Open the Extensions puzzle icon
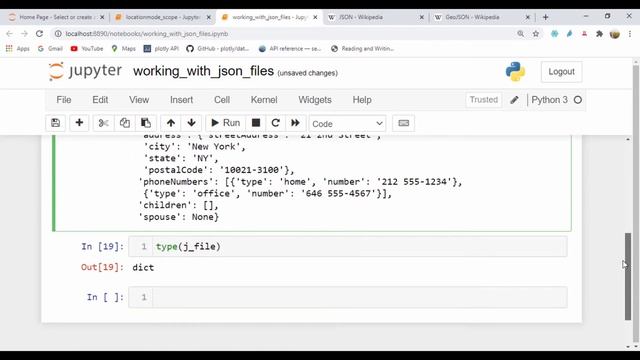Screen dimensions: 640x360 [x=599, y=34]
